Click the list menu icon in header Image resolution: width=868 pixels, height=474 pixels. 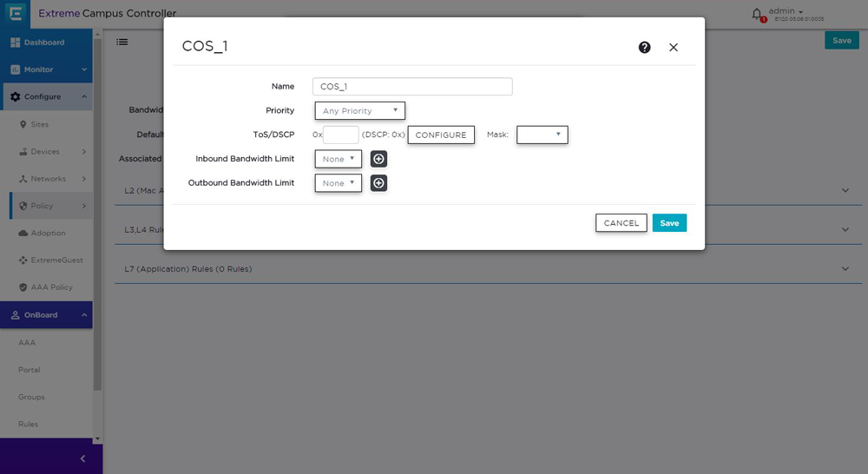click(122, 42)
